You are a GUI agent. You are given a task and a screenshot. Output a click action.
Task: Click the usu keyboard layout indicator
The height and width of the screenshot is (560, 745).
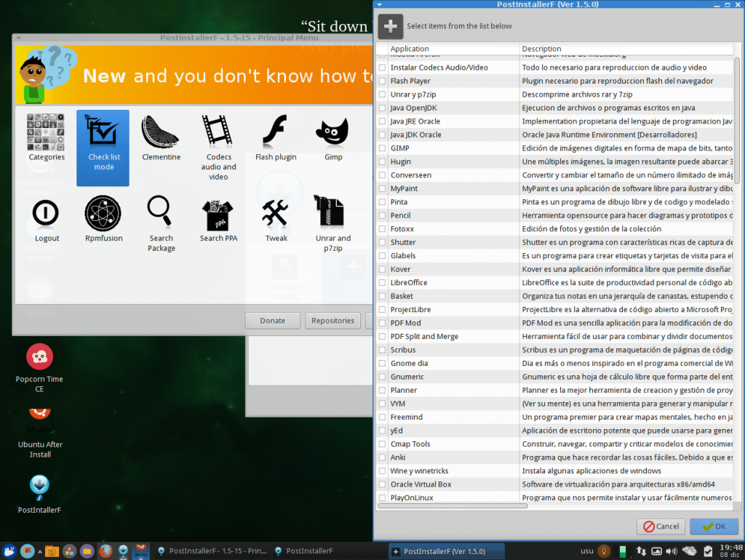[587, 551]
